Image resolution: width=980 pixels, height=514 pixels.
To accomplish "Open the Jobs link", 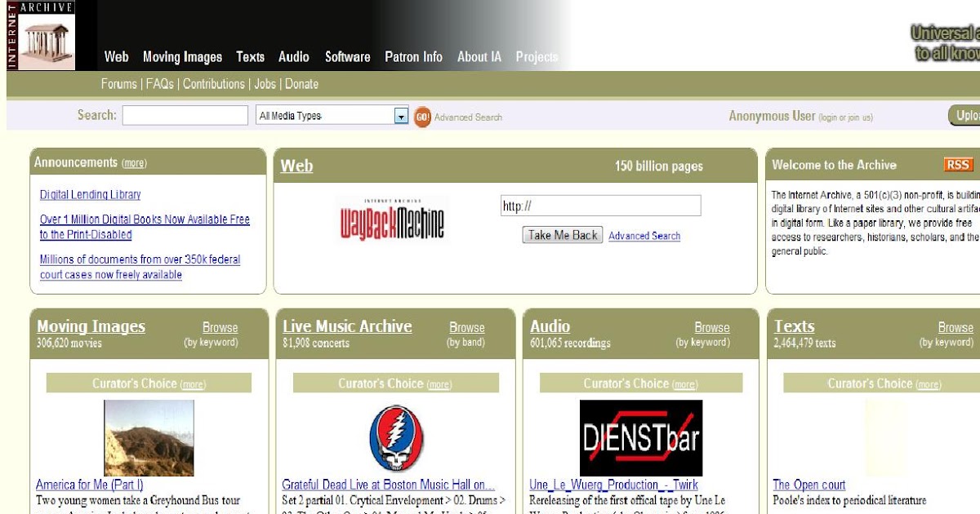I will (265, 84).
